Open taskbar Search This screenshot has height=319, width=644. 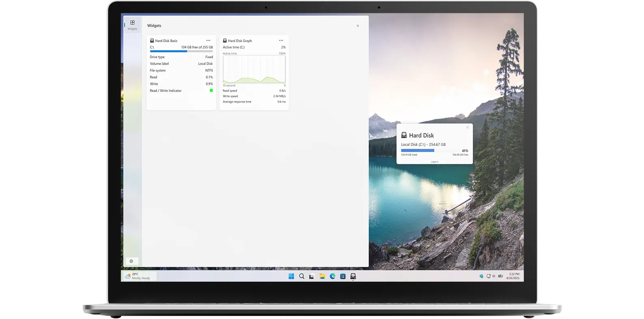(x=302, y=276)
